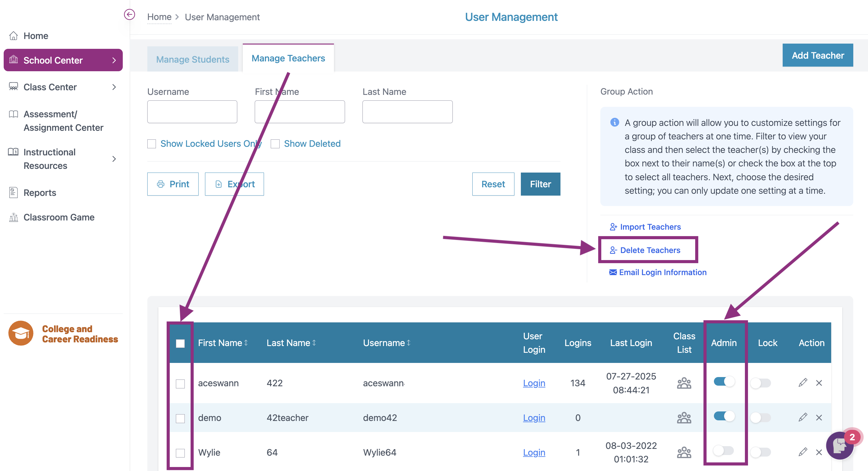This screenshot has width=868, height=471.
Task: Select the demo row checkbox
Action: click(180, 418)
